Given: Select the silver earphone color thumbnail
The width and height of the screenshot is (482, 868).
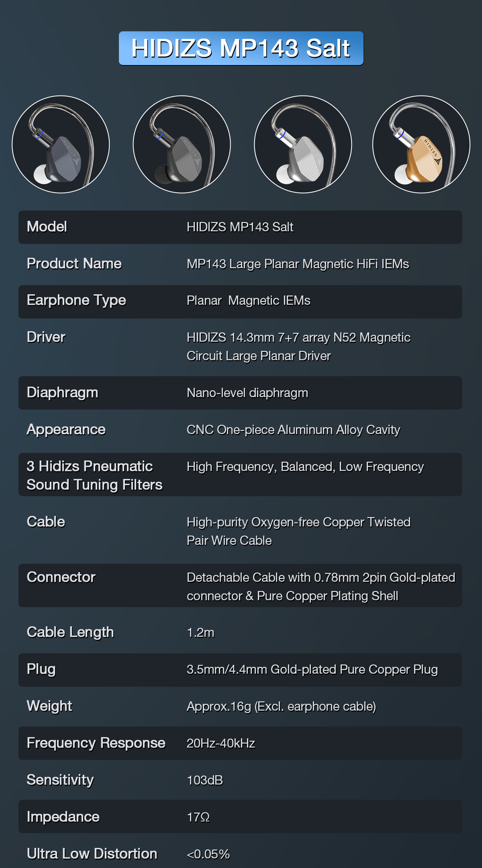Looking at the screenshot, I should [x=303, y=145].
